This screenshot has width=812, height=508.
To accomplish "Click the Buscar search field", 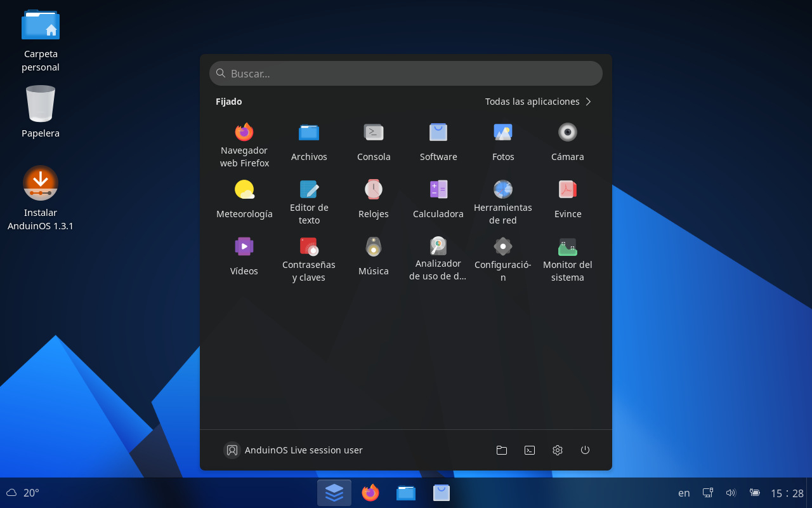I will (x=406, y=73).
